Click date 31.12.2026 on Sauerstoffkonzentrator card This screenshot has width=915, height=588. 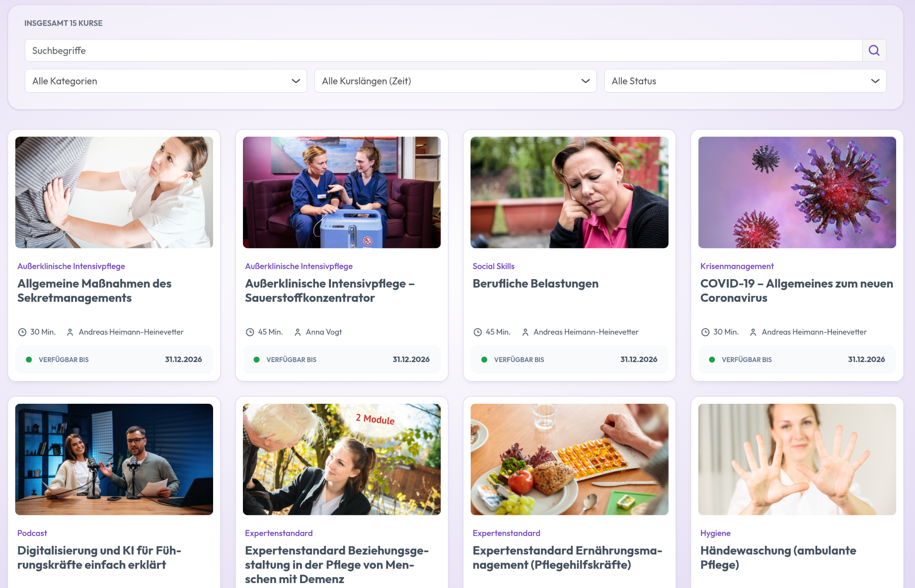[x=411, y=360]
